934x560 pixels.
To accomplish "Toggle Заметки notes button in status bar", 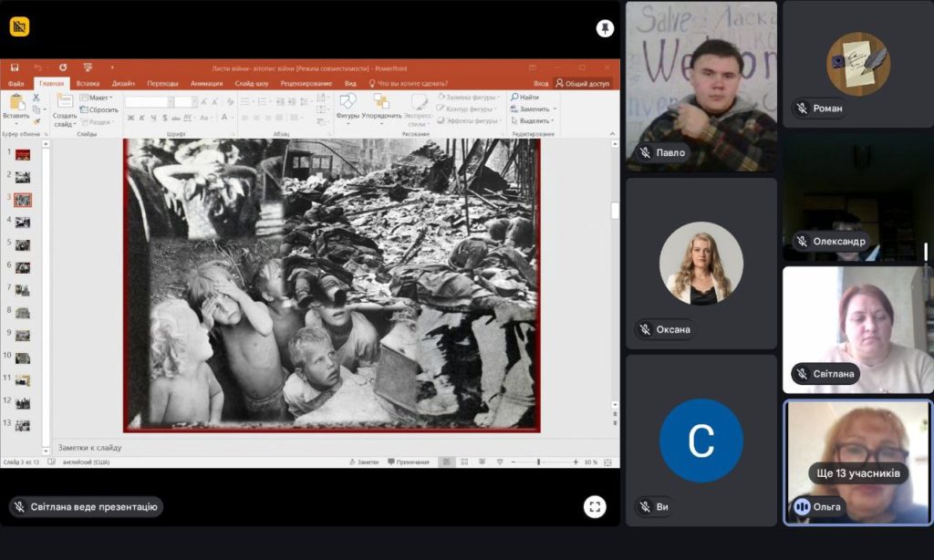I will tap(363, 462).
